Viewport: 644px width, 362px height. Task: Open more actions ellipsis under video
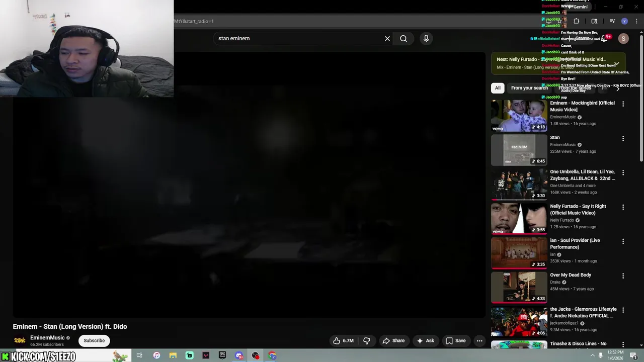coord(479,340)
